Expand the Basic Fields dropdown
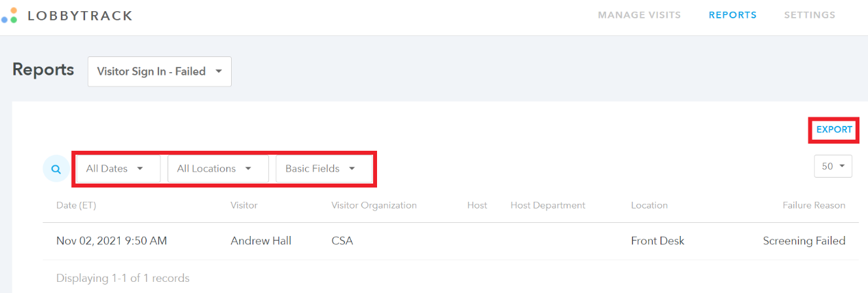 click(x=324, y=169)
